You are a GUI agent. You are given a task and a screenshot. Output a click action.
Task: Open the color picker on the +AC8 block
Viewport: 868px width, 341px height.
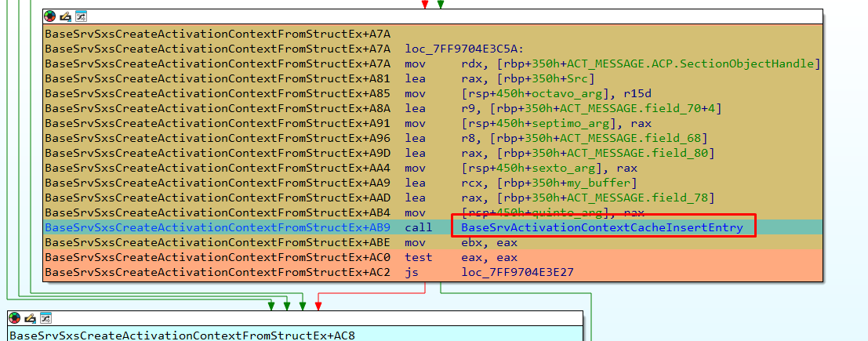tap(15, 318)
